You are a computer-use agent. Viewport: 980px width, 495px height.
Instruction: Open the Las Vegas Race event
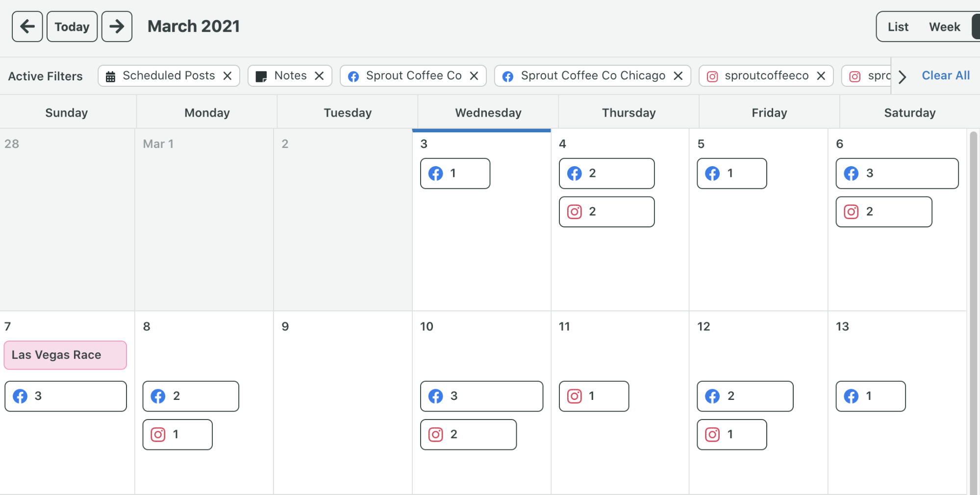pos(65,354)
